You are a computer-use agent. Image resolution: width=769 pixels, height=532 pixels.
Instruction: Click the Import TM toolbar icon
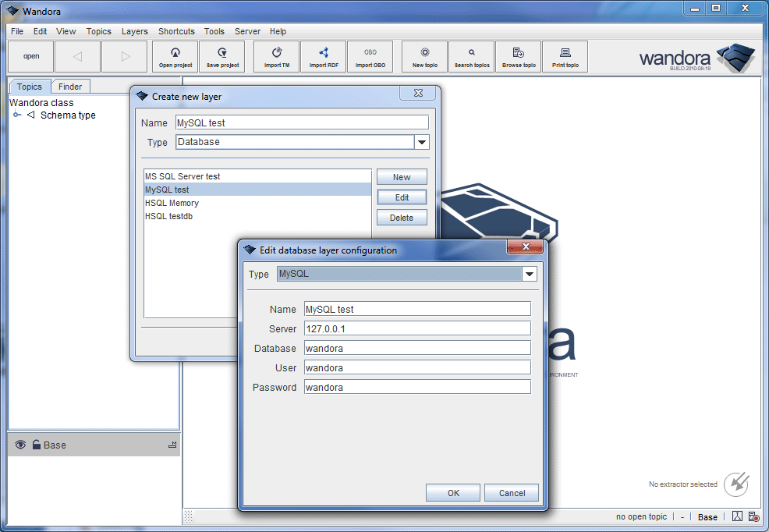[276, 56]
